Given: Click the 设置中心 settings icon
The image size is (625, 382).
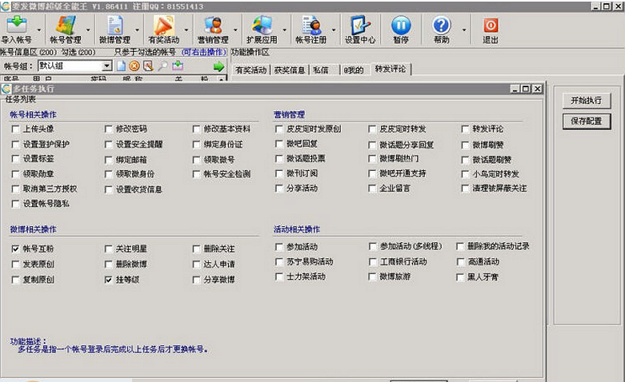Looking at the screenshot, I should pyautogui.click(x=361, y=25).
